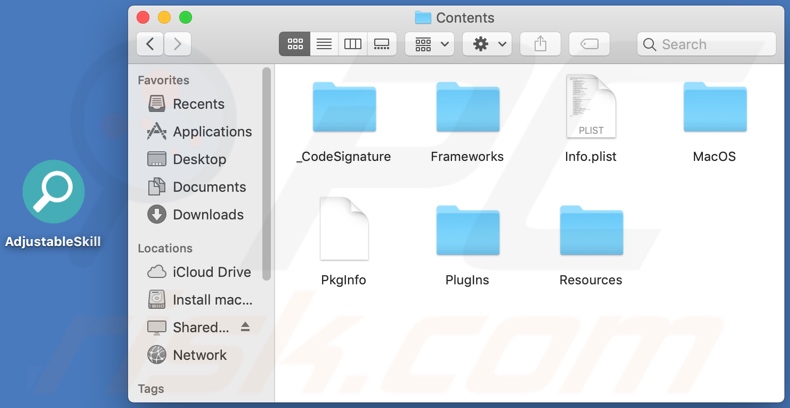Click the Share button
Viewport: 790px width, 408px height.
(540, 44)
